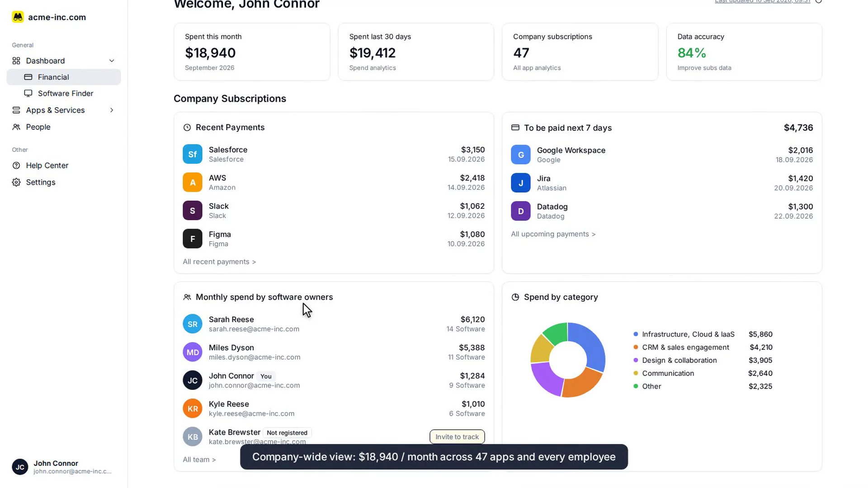This screenshot has height=488, width=868.
Task: Click the Data accuracy 84% value
Action: pyautogui.click(x=692, y=53)
